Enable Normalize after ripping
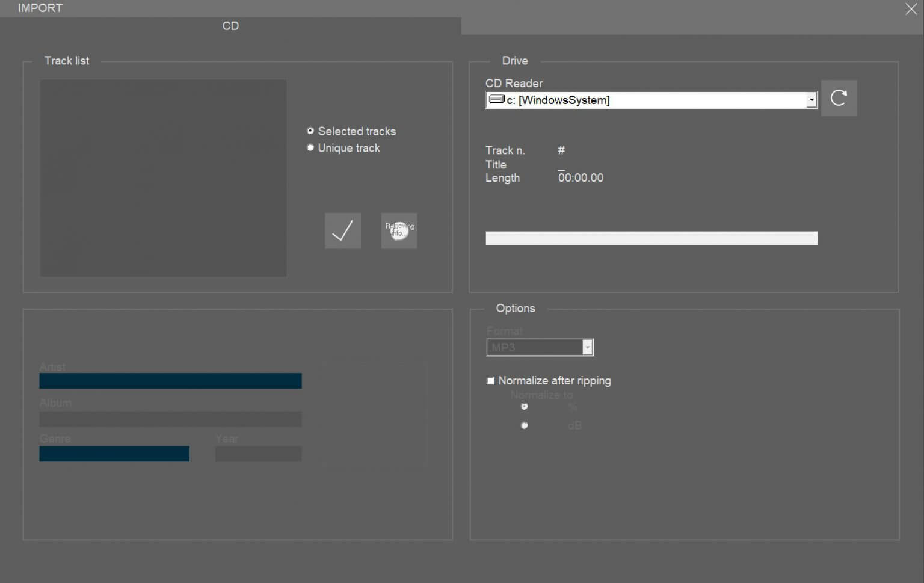The image size is (924, 583). pyautogui.click(x=490, y=380)
